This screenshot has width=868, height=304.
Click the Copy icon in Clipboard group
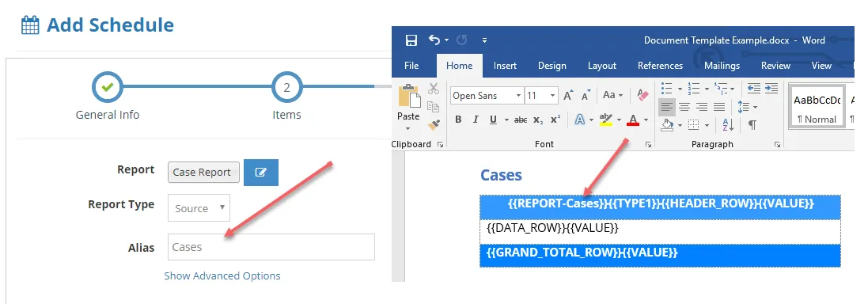(434, 107)
